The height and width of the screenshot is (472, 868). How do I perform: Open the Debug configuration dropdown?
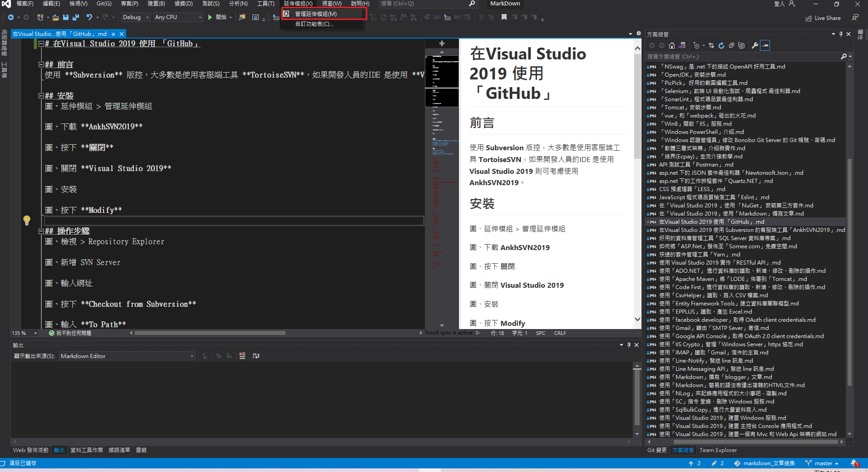coord(135,17)
